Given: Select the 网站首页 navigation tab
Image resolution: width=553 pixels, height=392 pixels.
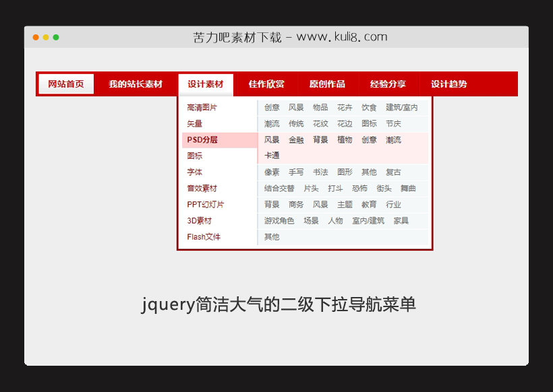Looking at the screenshot, I should coord(65,84).
